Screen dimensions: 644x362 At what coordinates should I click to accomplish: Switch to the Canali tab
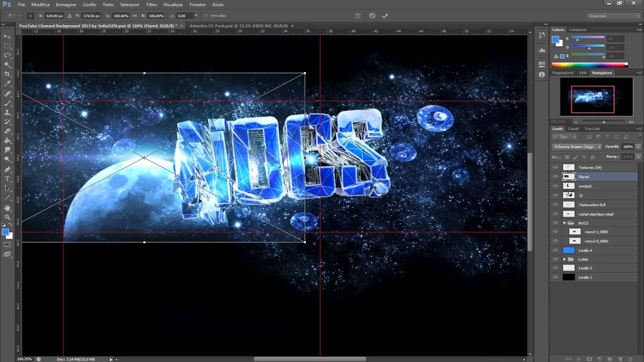[573, 129]
